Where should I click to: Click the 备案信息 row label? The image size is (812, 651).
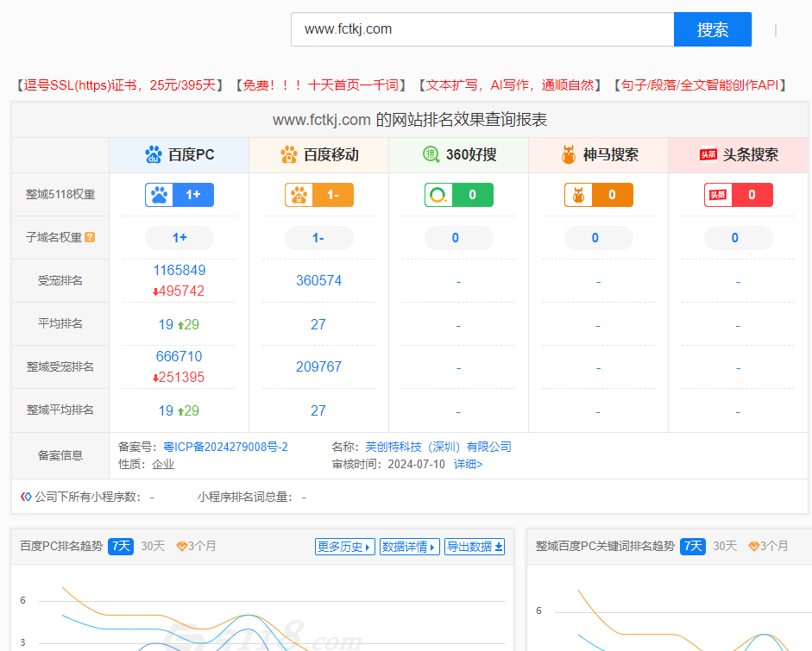coord(60,455)
